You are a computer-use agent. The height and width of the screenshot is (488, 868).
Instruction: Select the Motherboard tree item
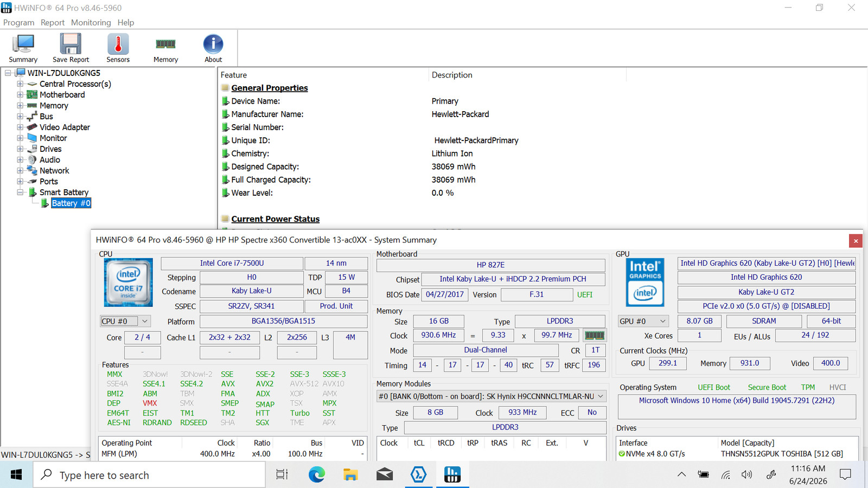62,95
